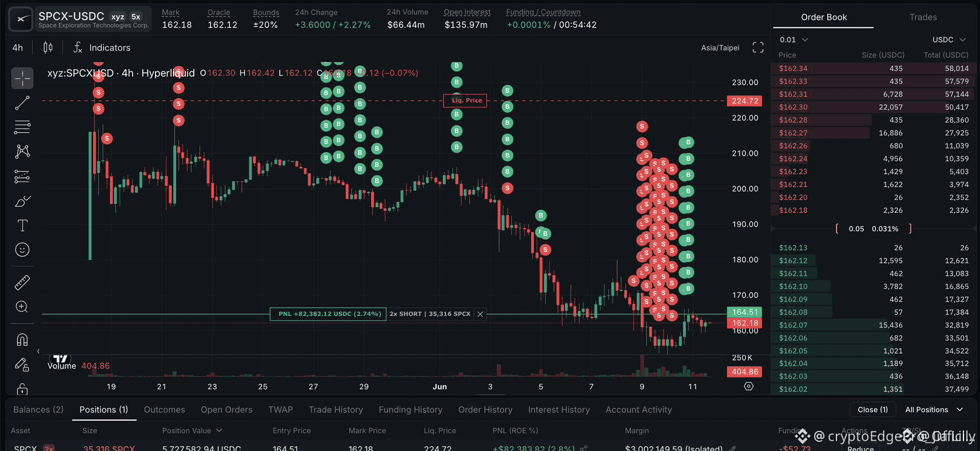Click the Funding / Countdown label
This screenshot has height=451, width=980.
pyautogui.click(x=543, y=12)
